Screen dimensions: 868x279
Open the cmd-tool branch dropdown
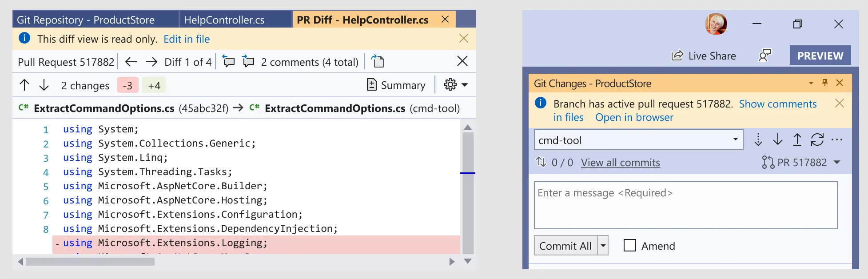pos(735,140)
